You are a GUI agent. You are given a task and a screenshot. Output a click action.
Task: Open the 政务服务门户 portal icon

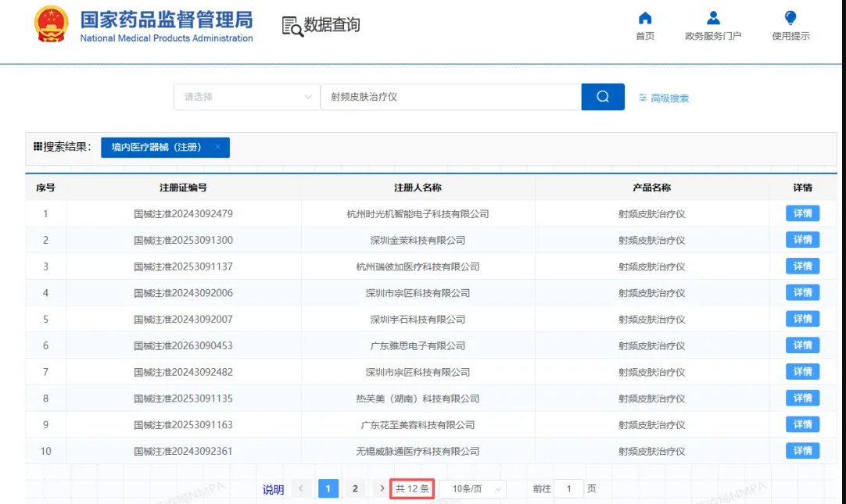point(712,19)
